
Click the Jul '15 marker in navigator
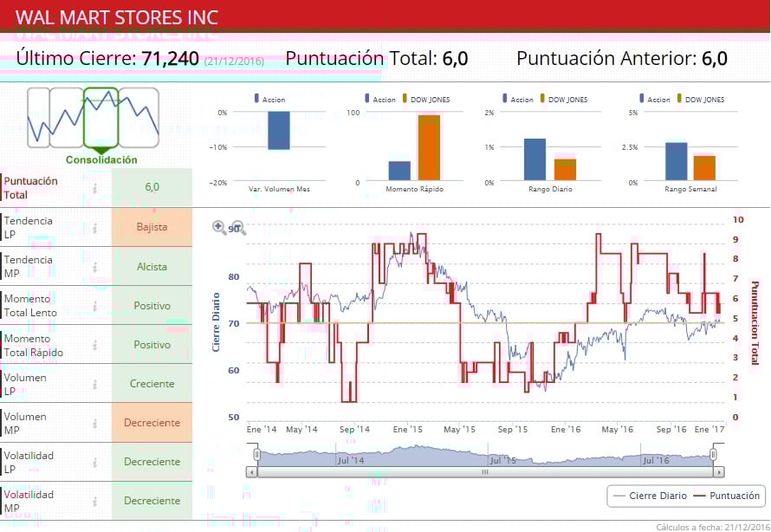(503, 460)
